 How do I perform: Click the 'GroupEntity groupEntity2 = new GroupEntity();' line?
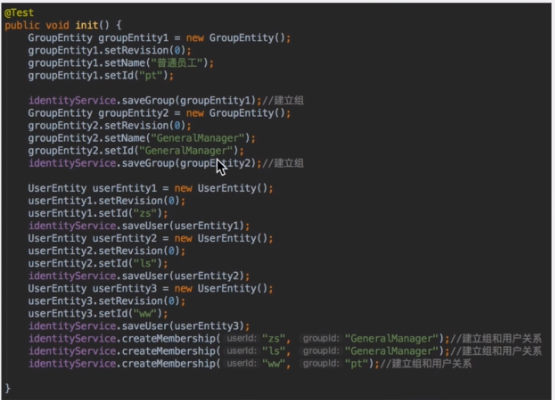[159, 113]
